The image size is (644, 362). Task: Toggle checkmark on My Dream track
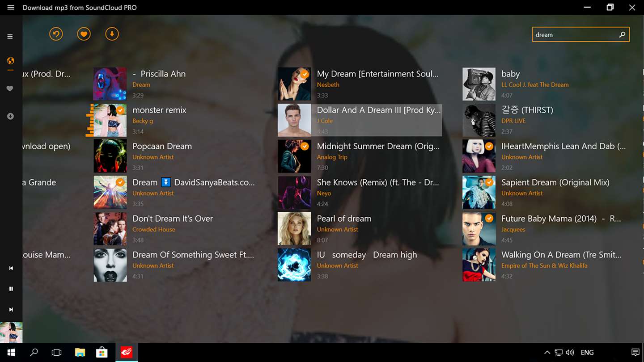pyautogui.click(x=305, y=74)
